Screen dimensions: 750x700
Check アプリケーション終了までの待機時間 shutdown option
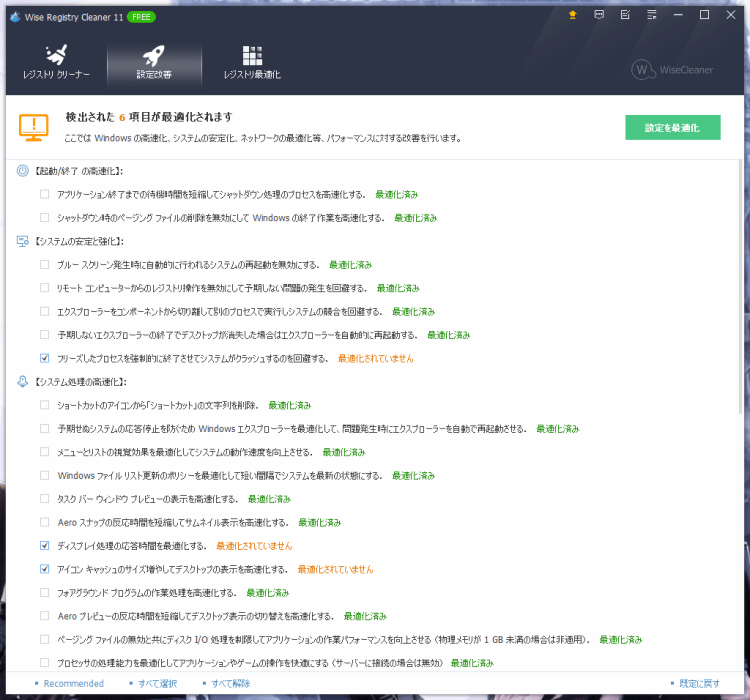coord(44,194)
